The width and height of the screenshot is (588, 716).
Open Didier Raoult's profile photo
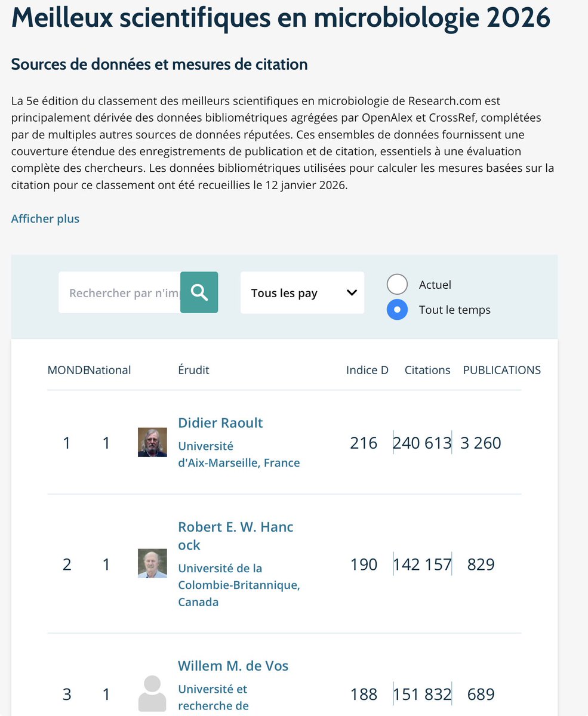coord(152,442)
